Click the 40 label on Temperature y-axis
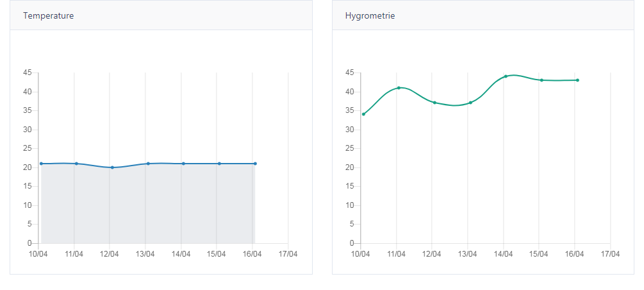Screen dimensions: 644x290 [x=28, y=92]
